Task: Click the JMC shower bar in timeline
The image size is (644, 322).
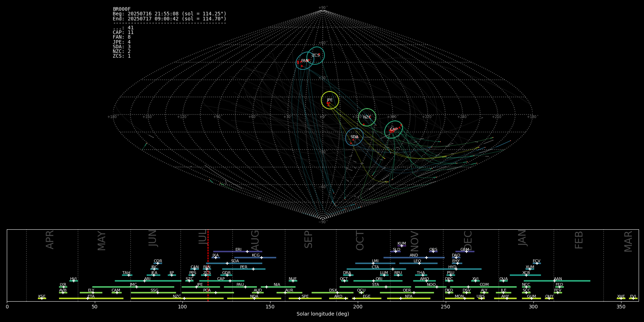Action: tap(133, 287)
